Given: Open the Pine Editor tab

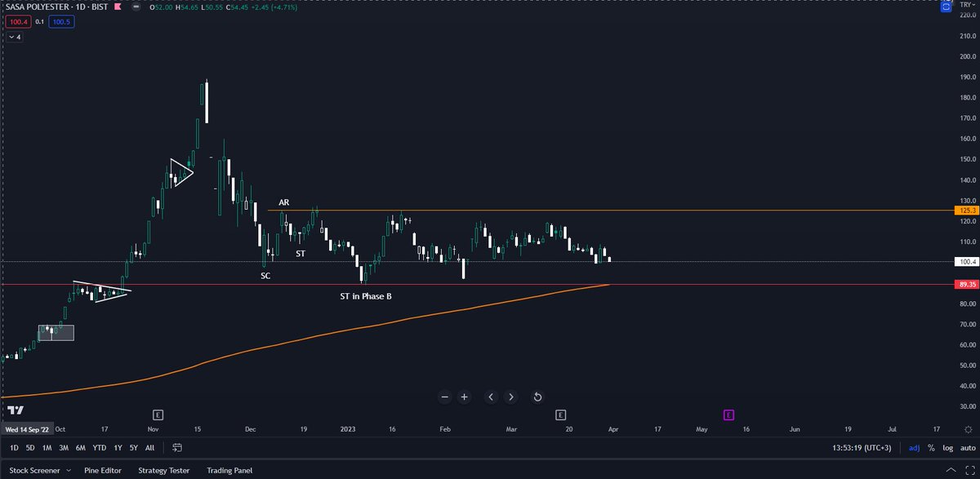Looking at the screenshot, I should (x=104, y=471).
